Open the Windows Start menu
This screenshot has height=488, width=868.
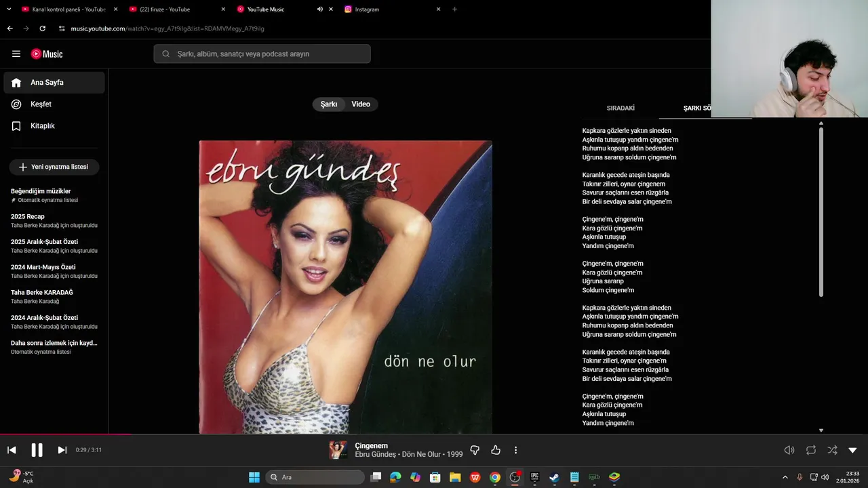tap(254, 477)
